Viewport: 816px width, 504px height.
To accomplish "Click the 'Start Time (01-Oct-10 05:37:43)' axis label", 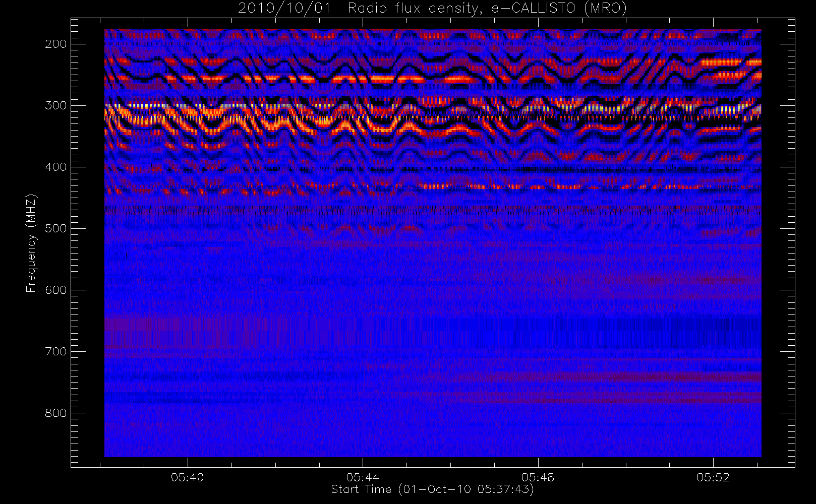I will (x=432, y=489).
